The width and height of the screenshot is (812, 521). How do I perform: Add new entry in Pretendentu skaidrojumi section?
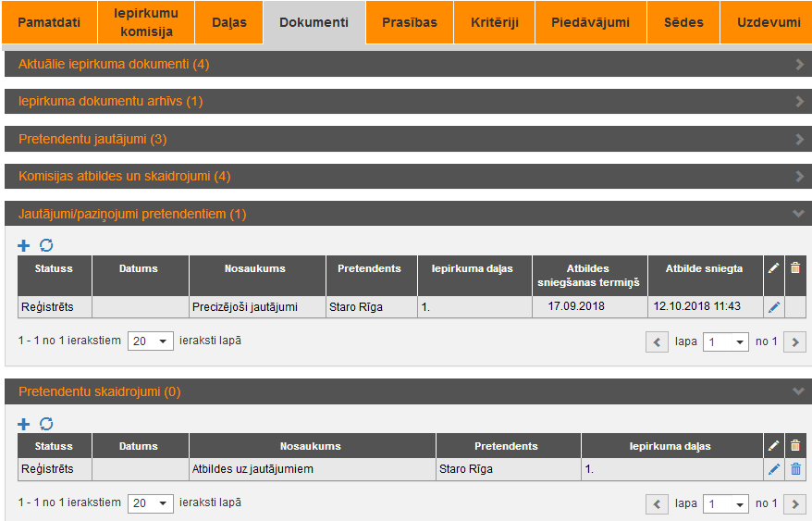[24, 424]
